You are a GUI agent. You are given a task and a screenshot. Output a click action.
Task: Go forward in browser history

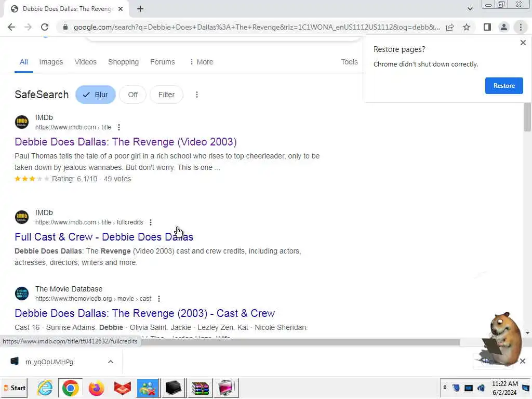28,27
